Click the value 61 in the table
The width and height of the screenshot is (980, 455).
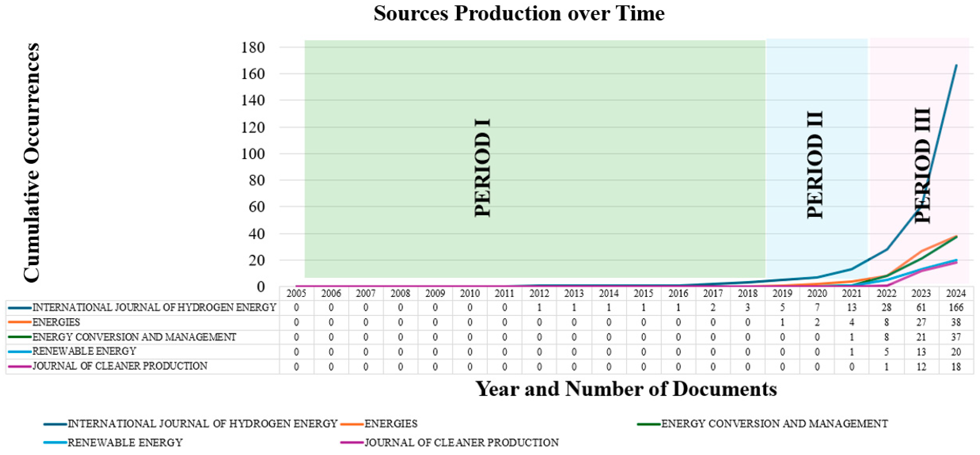pyautogui.click(x=921, y=308)
